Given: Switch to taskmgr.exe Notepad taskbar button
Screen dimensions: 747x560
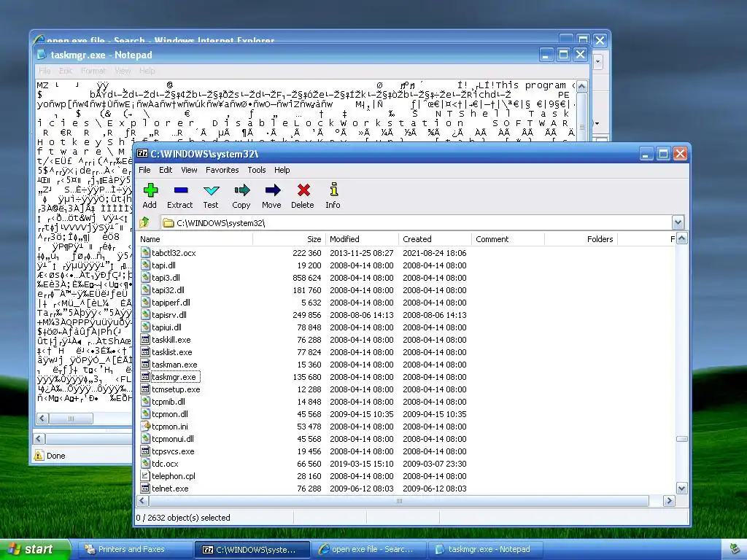Looking at the screenshot, I should click(x=484, y=549).
